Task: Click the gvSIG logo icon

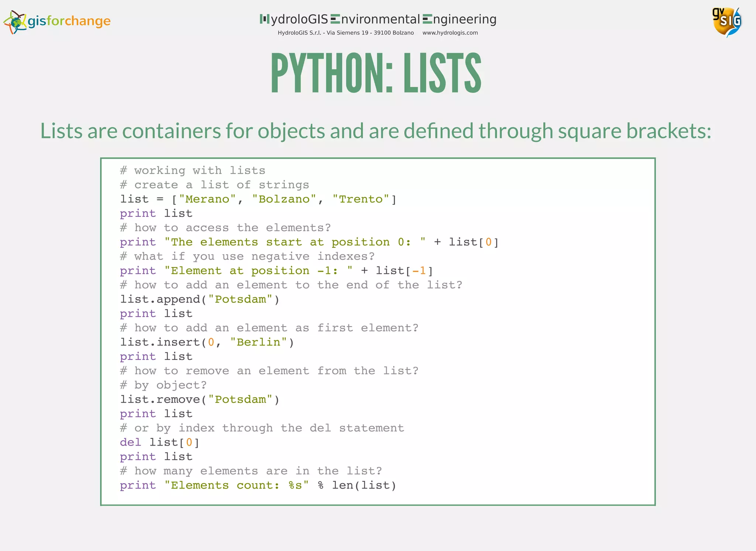Action: click(726, 22)
